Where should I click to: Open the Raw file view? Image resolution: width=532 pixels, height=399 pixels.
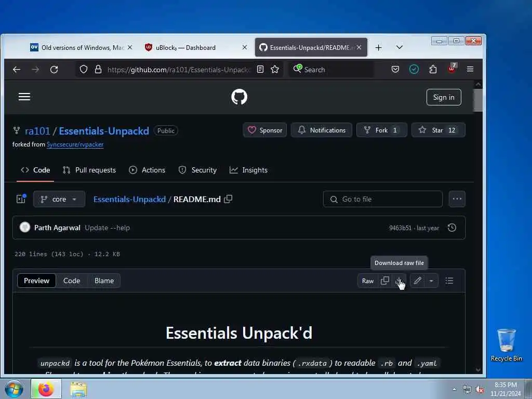click(367, 281)
